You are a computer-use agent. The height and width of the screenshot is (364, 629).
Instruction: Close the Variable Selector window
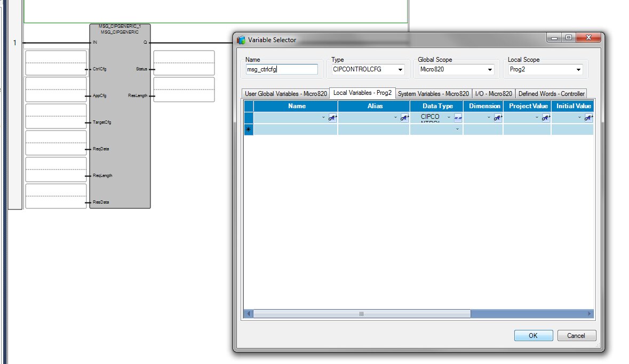[588, 38]
